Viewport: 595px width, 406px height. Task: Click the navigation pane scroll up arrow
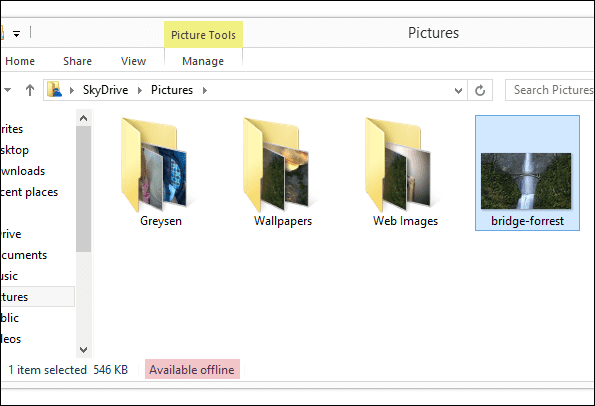click(83, 118)
